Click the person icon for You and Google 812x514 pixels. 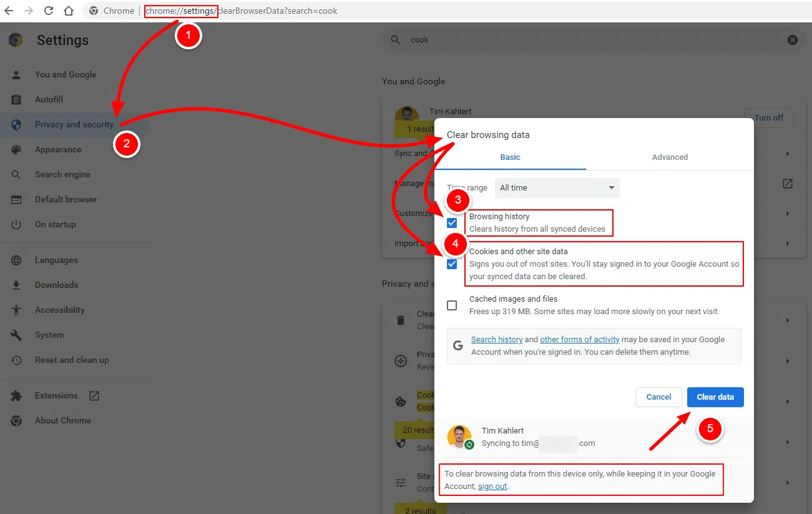pyautogui.click(x=16, y=74)
